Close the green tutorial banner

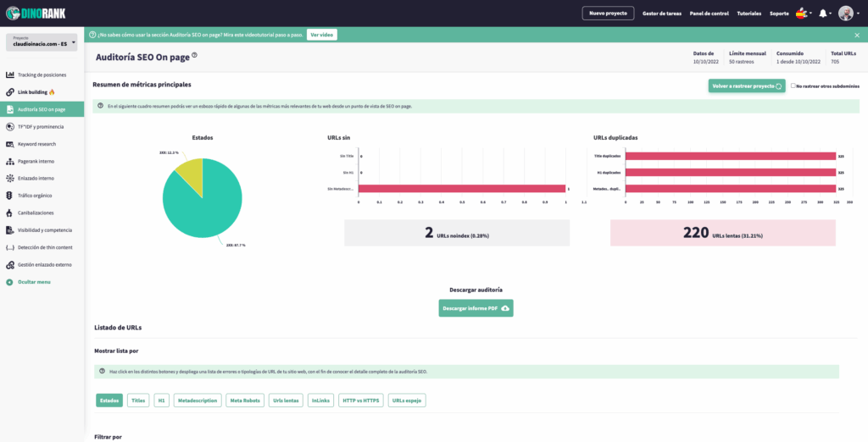pyautogui.click(x=858, y=35)
